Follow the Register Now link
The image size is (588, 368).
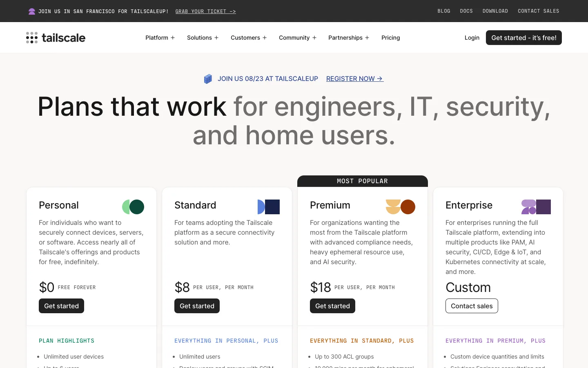point(355,79)
